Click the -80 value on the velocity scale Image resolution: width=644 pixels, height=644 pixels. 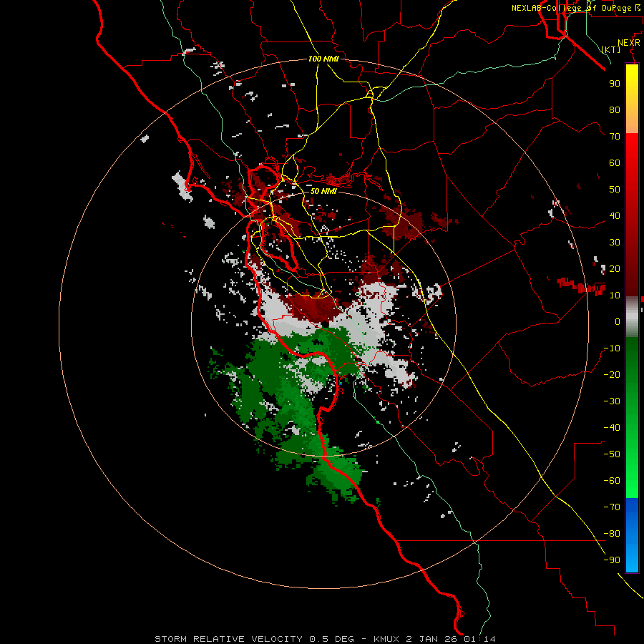coord(612,534)
